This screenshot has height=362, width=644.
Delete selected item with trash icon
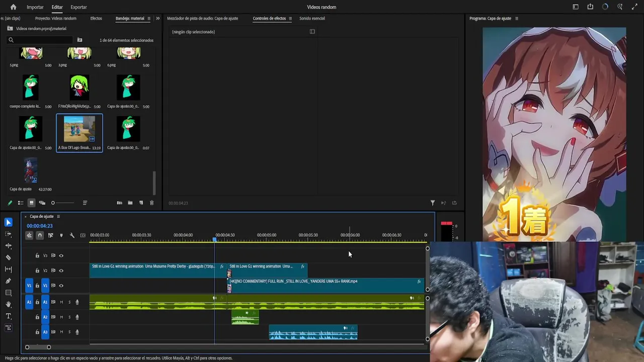tap(151, 203)
